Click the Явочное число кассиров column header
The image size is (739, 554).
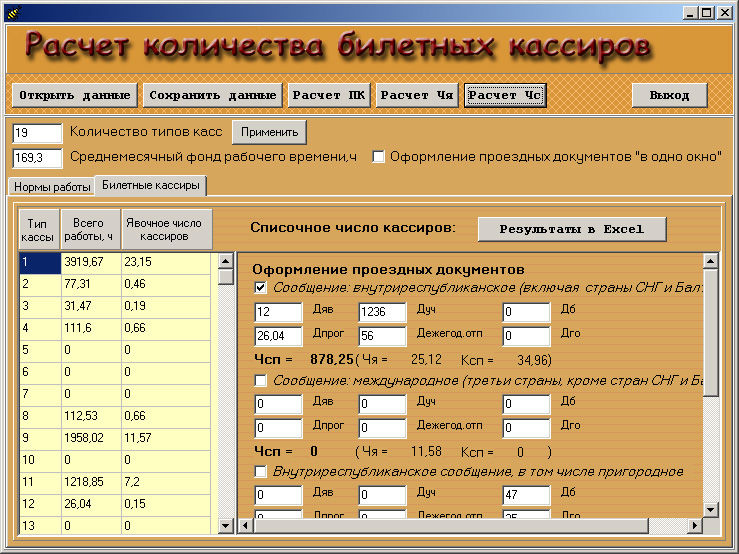point(167,230)
